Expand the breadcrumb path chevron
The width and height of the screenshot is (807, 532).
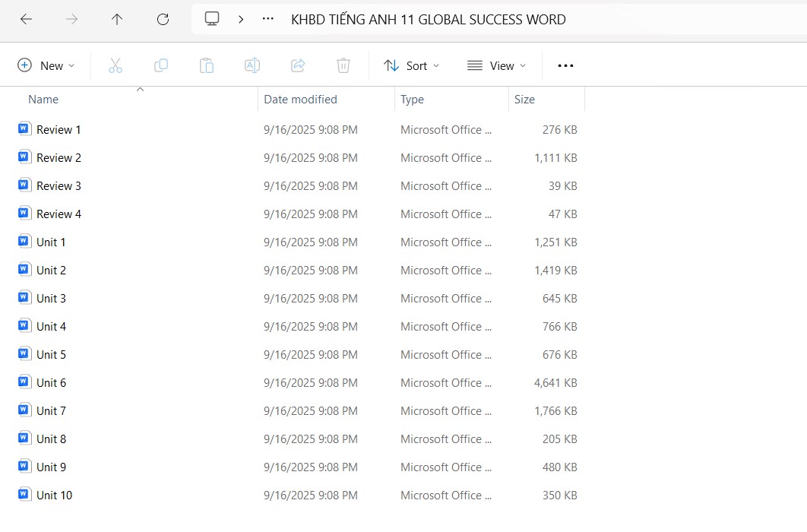(x=241, y=20)
